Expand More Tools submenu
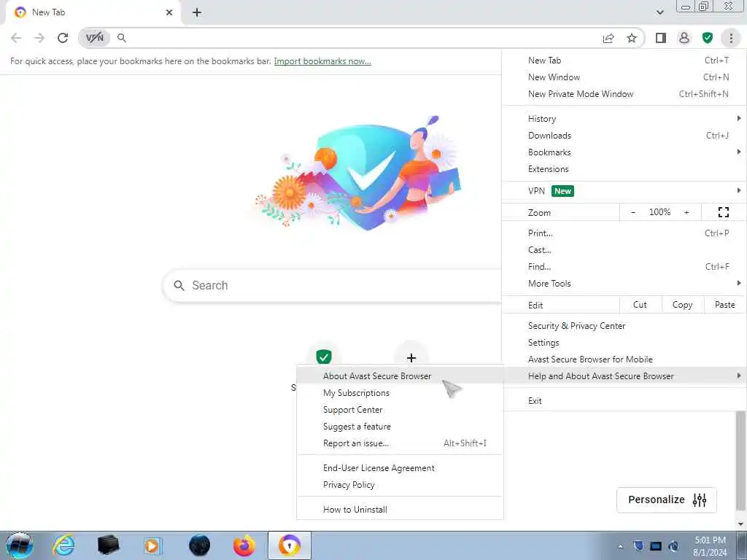This screenshot has height=560, width=747. [624, 284]
